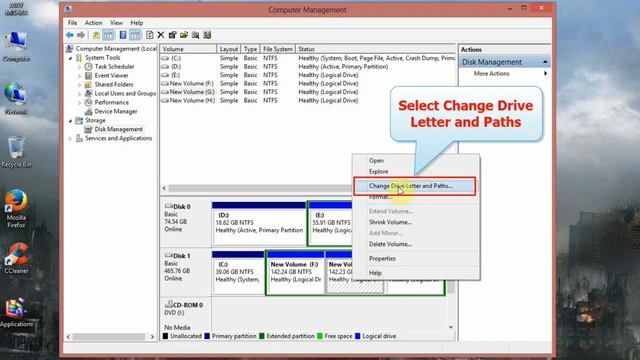Click Disk 0 label in graphical view

(x=181, y=207)
